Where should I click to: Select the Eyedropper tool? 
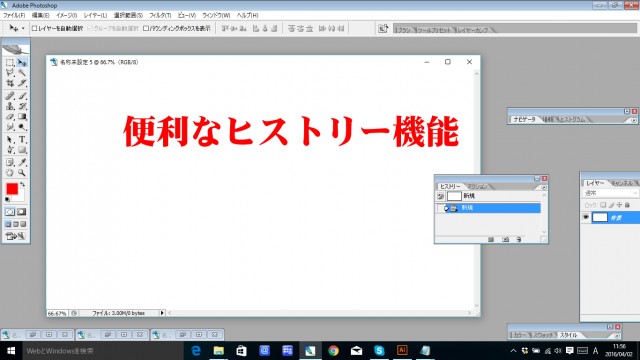click(22, 162)
